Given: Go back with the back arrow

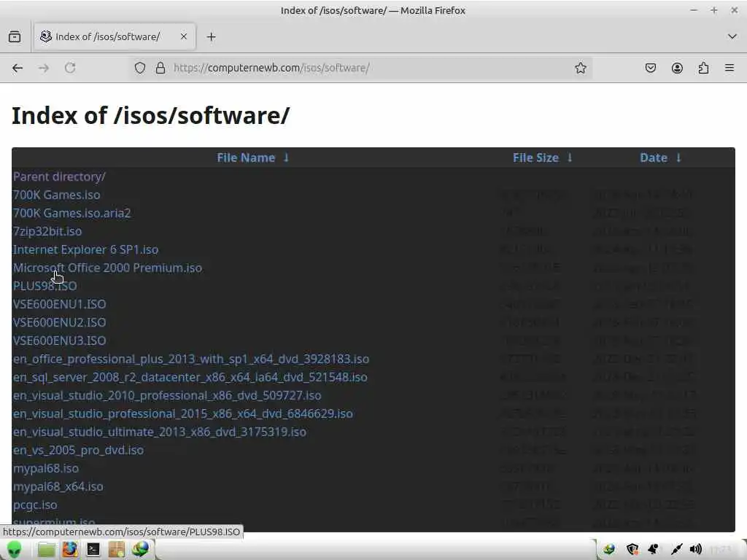Looking at the screenshot, I should pyautogui.click(x=18, y=68).
